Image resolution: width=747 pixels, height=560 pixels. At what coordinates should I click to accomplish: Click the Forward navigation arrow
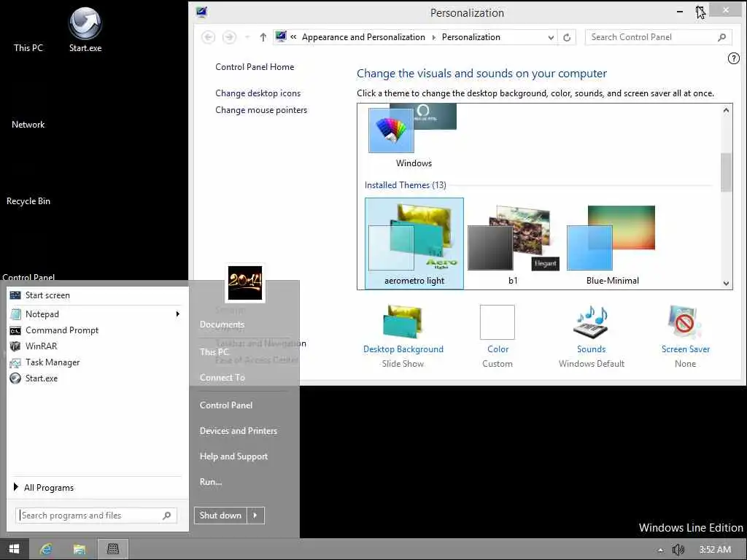[229, 37]
